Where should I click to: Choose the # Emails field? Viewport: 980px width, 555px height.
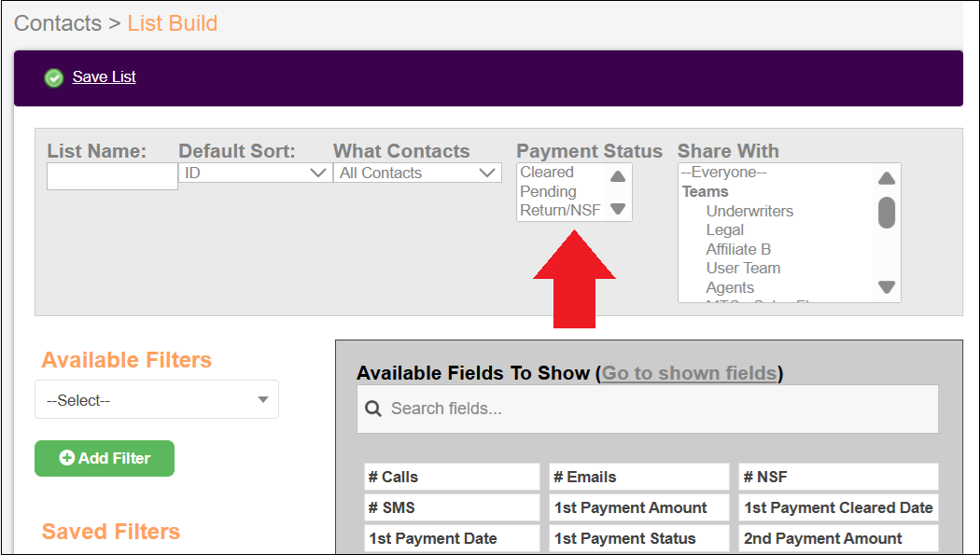point(638,477)
